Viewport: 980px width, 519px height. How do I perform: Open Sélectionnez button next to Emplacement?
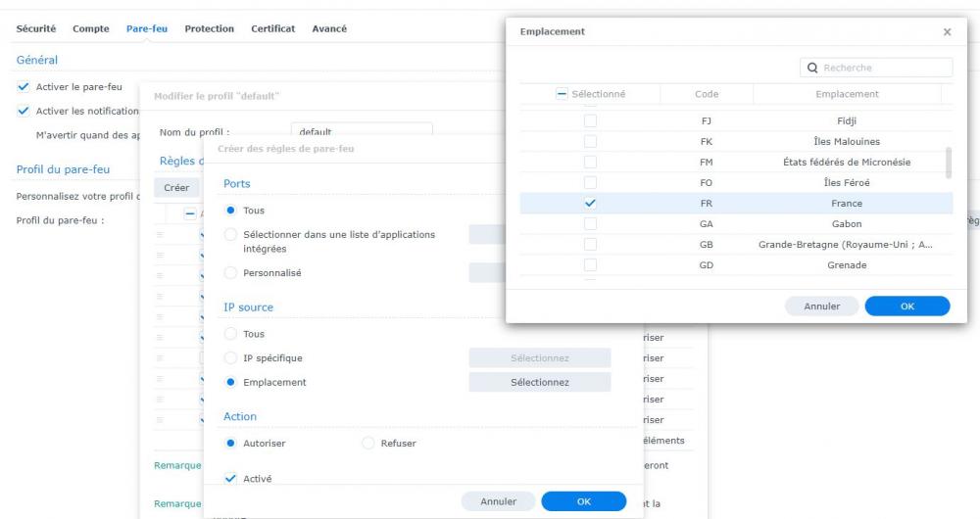point(539,382)
